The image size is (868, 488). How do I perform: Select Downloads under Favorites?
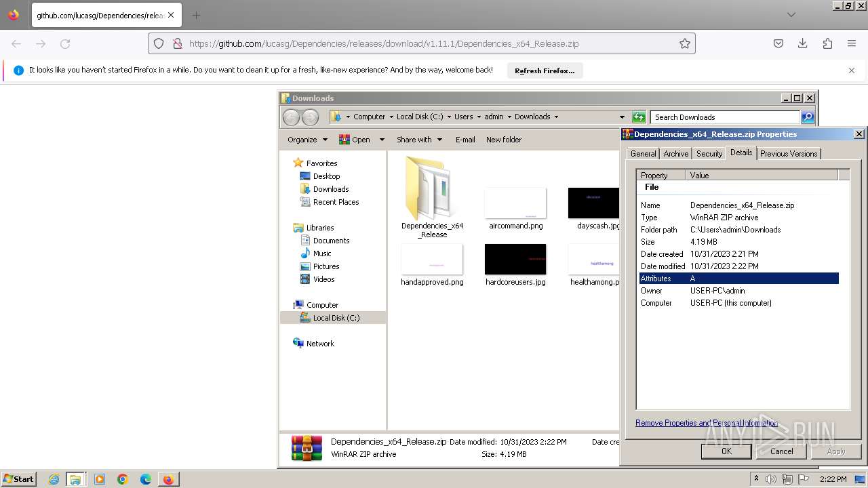click(331, 189)
